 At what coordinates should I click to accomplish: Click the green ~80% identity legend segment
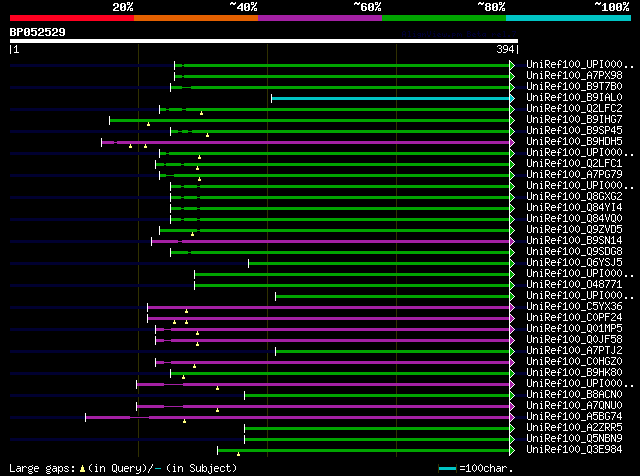tap(444, 18)
